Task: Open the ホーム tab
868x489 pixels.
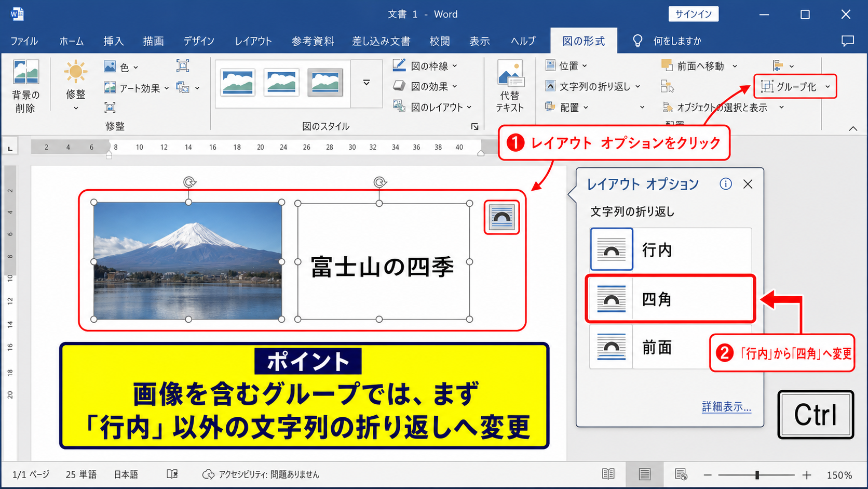Action: pos(71,41)
